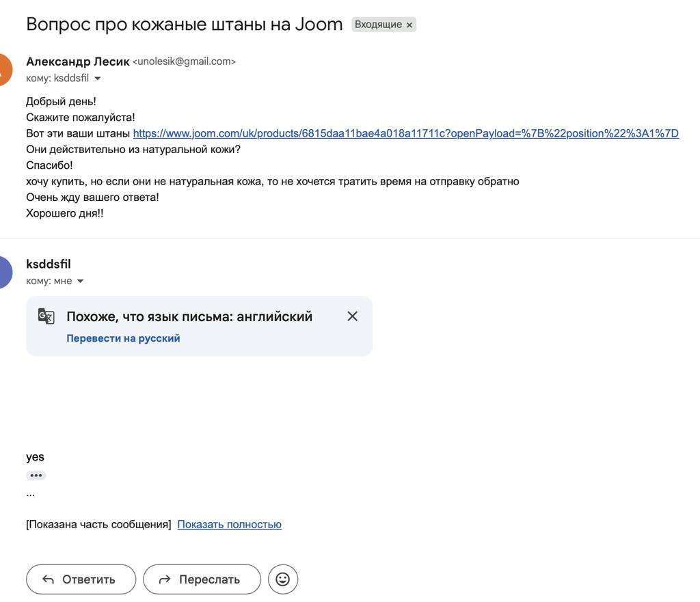Screen dimensions: 700x602
Task: Click the address unolesik@gmail.com
Action: [x=184, y=61]
